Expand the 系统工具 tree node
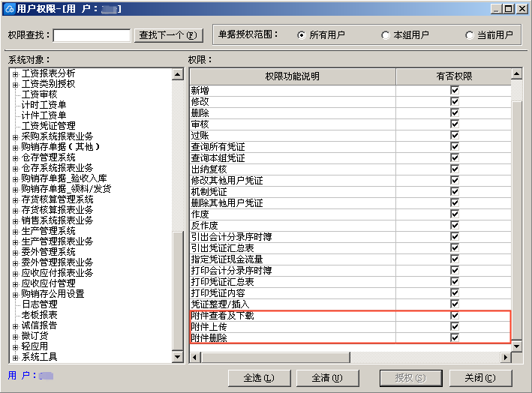The width and height of the screenshot is (532, 393). click(15, 357)
